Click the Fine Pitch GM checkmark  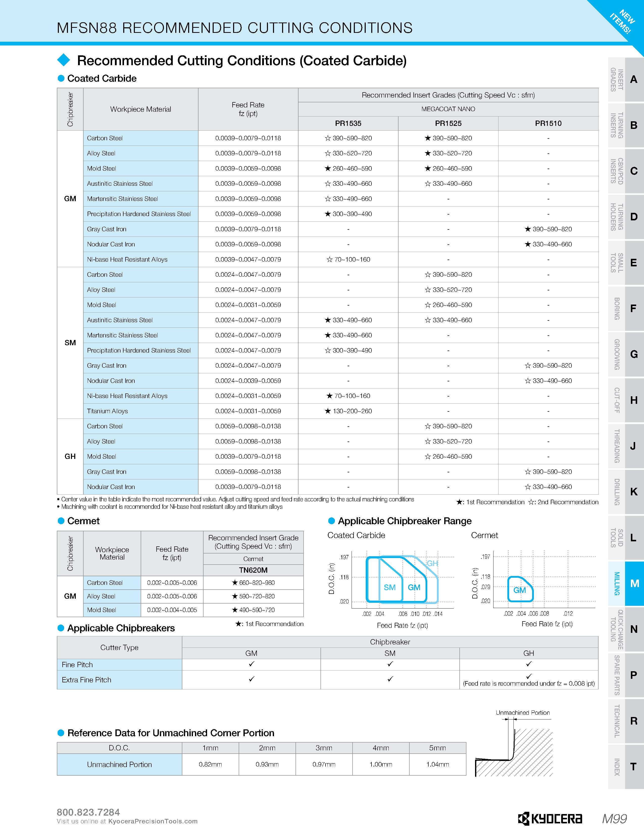(252, 664)
